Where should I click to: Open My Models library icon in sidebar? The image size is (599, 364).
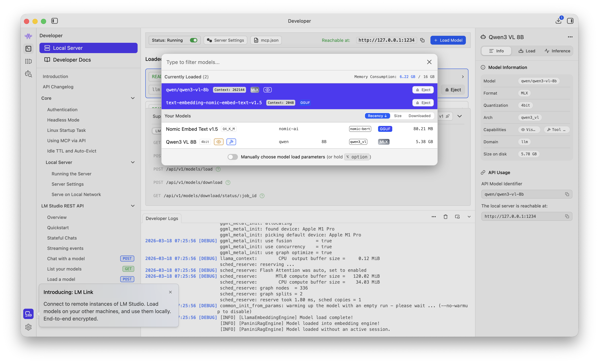[x=28, y=61]
